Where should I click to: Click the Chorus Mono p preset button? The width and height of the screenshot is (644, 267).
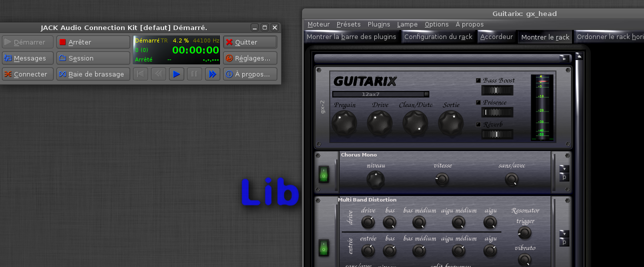pos(564,177)
